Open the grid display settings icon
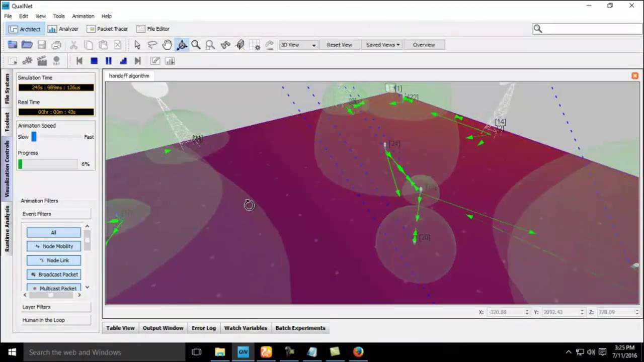Viewport: 644px width, 362px height. (255, 45)
